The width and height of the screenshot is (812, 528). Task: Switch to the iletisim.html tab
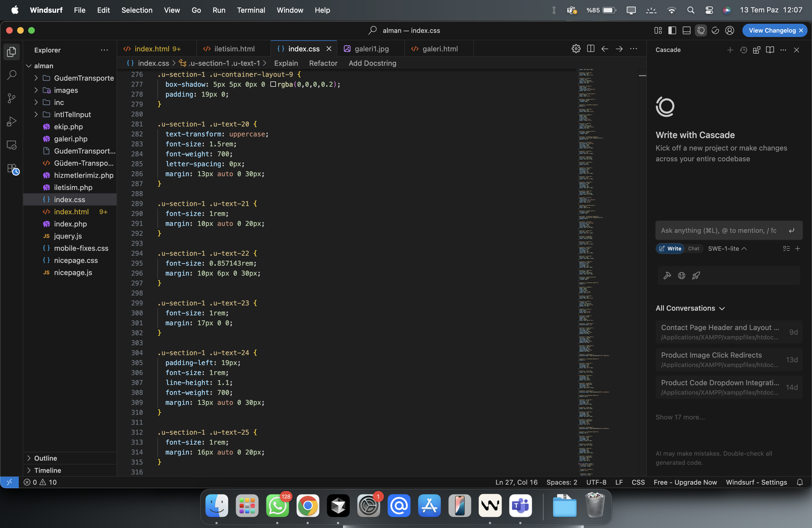(x=234, y=49)
